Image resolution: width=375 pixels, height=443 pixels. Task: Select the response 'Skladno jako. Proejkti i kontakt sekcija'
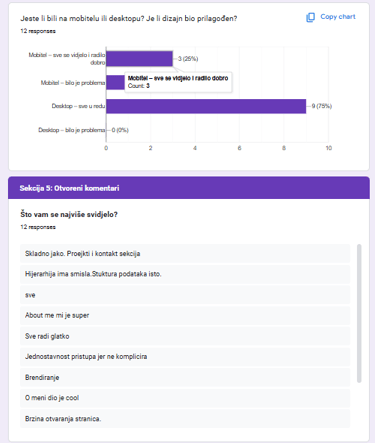tap(185, 254)
